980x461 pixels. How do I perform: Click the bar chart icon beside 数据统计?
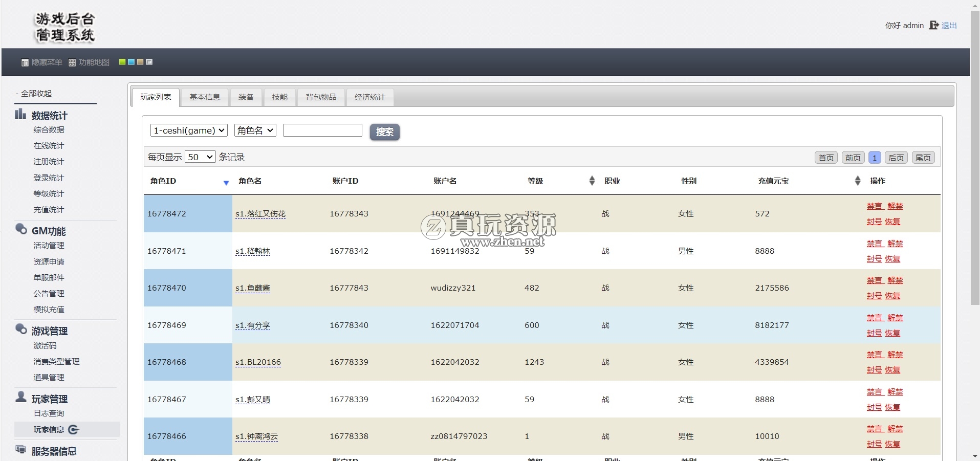[x=20, y=114]
